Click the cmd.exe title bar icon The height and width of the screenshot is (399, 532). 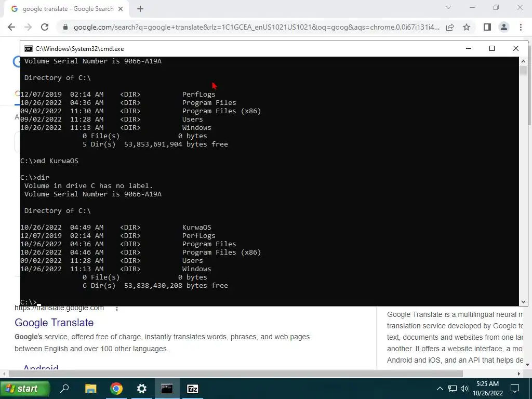click(29, 49)
